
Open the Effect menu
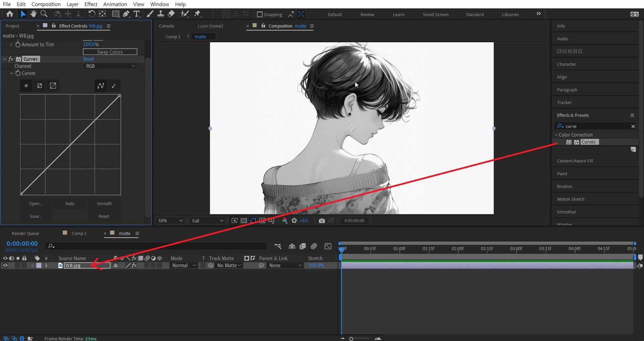pos(91,4)
